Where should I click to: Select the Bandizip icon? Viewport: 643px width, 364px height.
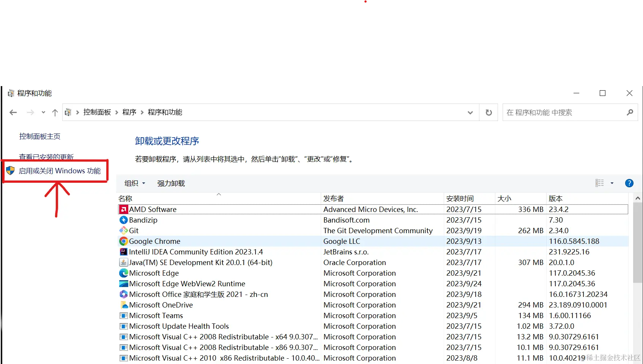click(x=123, y=220)
